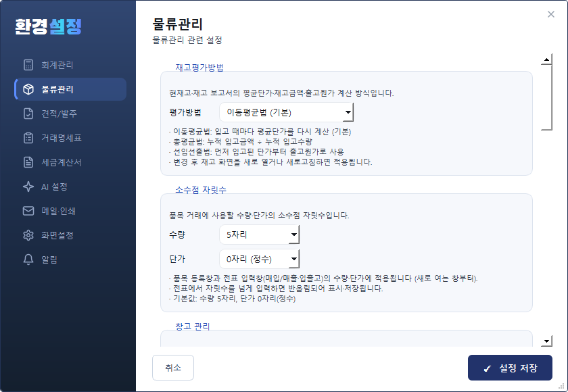The image size is (568, 392).
Task: Click the 선입선출법 description line
Action: pos(256,151)
